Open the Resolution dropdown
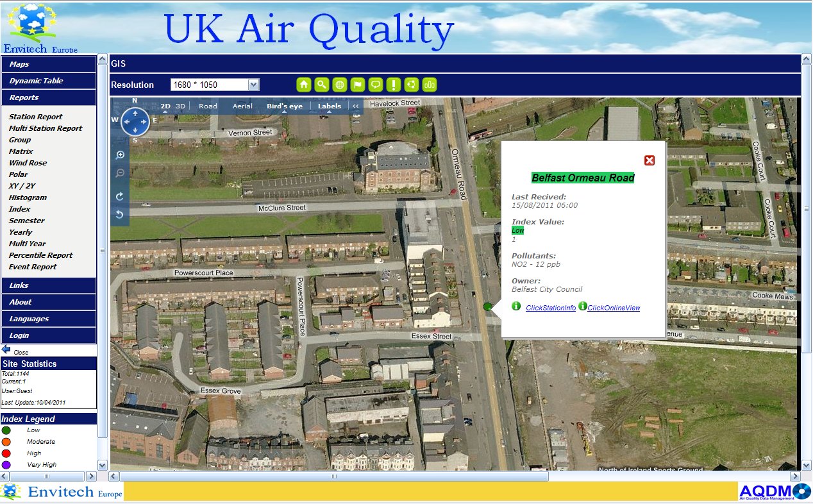Viewport: 813px width, 504px height. pos(254,84)
